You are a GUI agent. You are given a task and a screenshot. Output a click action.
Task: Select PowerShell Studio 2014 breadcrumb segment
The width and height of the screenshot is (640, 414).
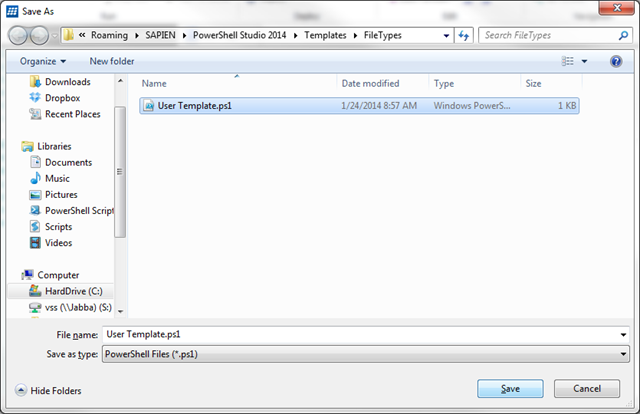pos(240,36)
